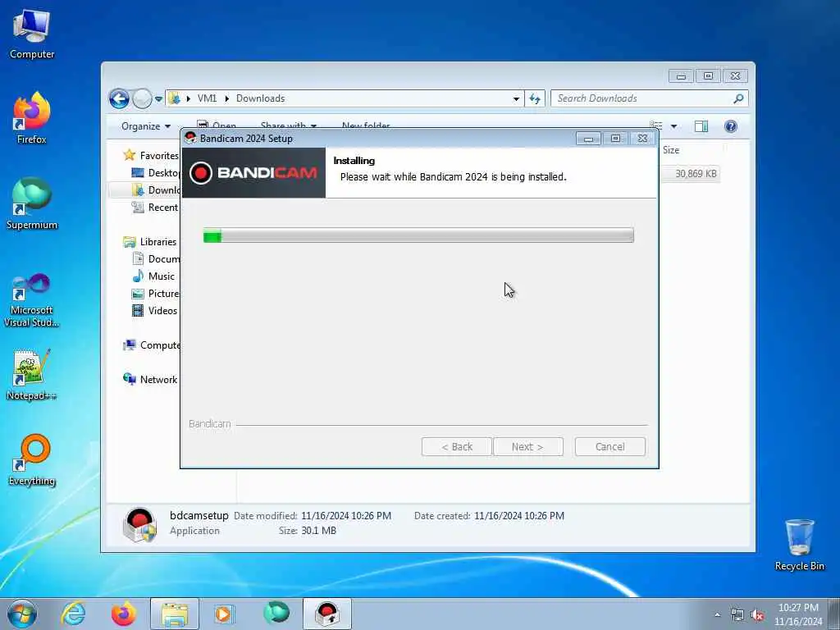
Task: Select Pictures library
Action: pos(156,294)
